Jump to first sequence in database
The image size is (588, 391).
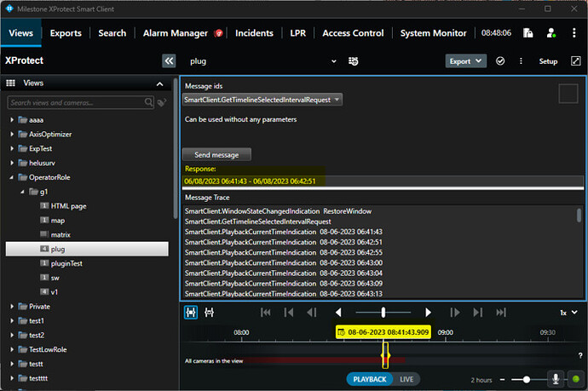(266, 313)
